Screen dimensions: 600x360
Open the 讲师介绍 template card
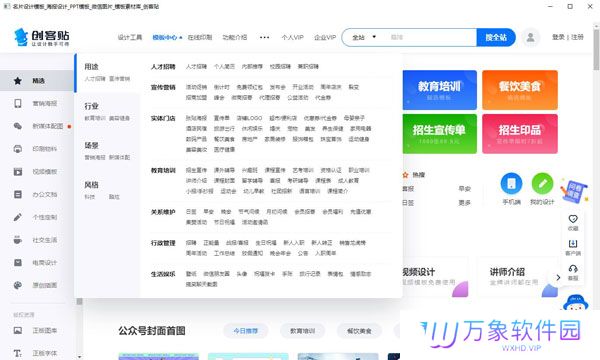coord(517,277)
